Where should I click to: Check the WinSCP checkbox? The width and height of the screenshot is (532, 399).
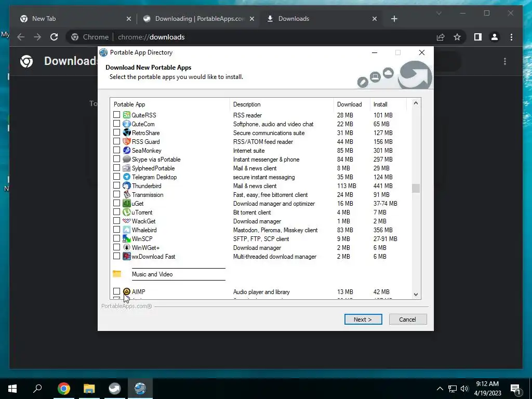tap(116, 238)
